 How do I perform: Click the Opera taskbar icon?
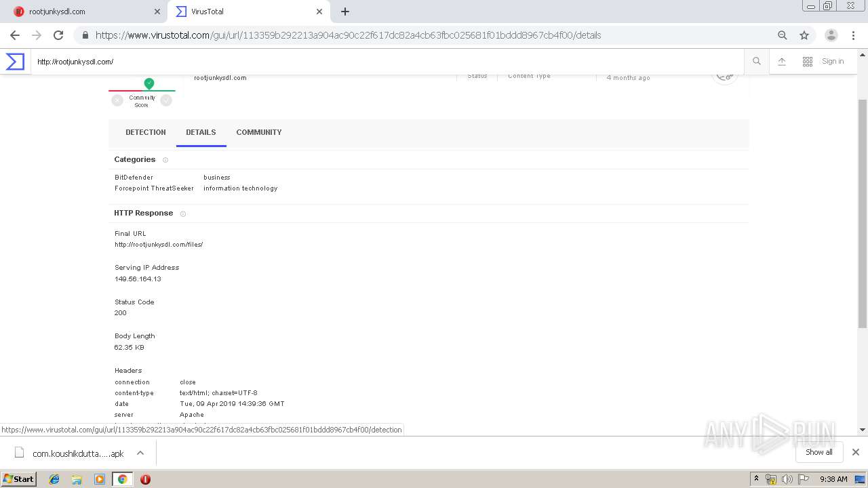(x=145, y=479)
